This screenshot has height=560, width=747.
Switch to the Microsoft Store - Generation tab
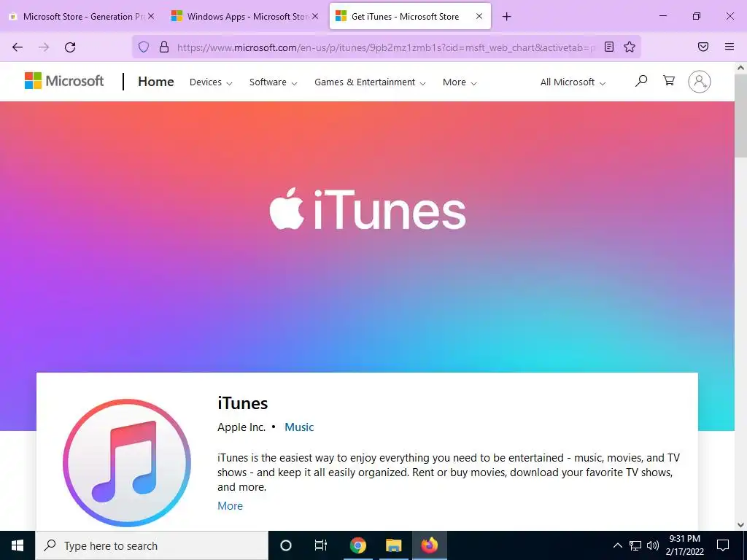(81, 17)
